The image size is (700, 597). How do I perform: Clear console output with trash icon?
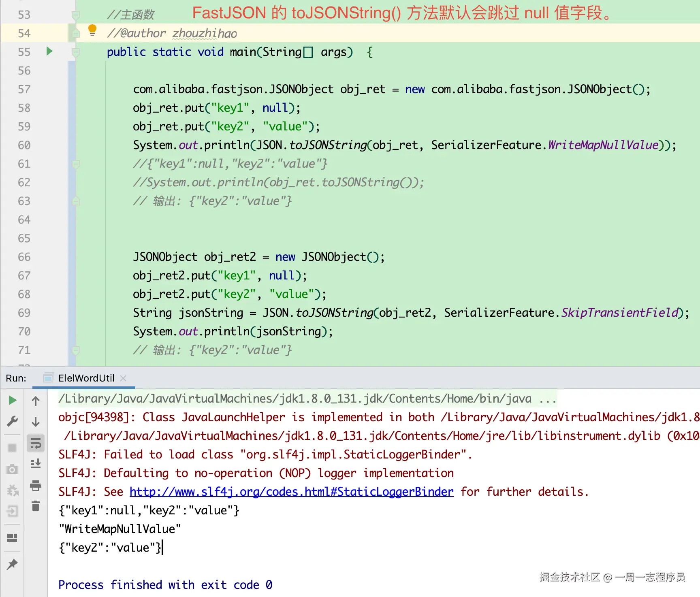pos(36,506)
